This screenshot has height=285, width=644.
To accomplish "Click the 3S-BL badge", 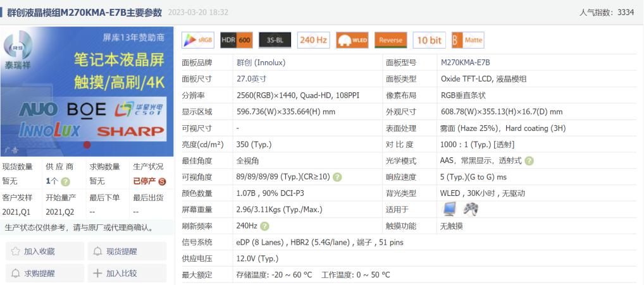I will (275, 40).
